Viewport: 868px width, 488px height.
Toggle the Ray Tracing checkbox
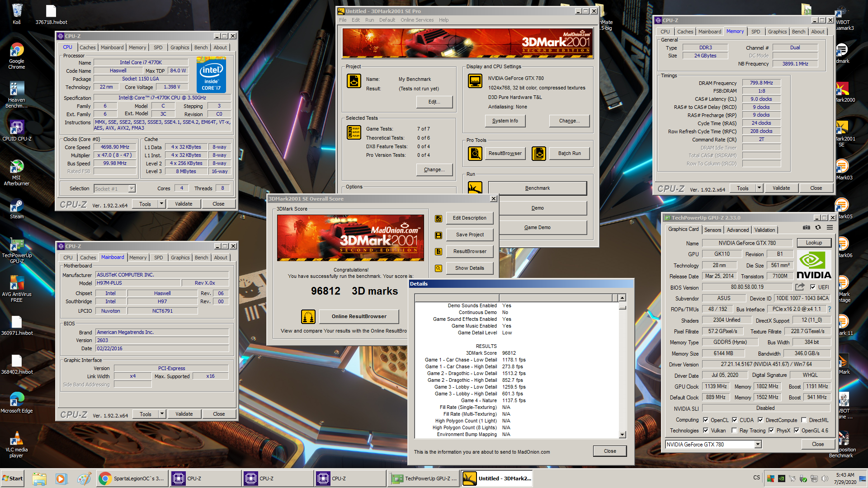734,431
